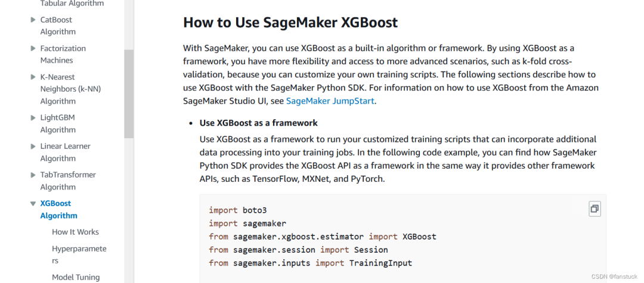Select the XGBoost Algorithm entry
Screen dimensions: 644x283
[58, 209]
